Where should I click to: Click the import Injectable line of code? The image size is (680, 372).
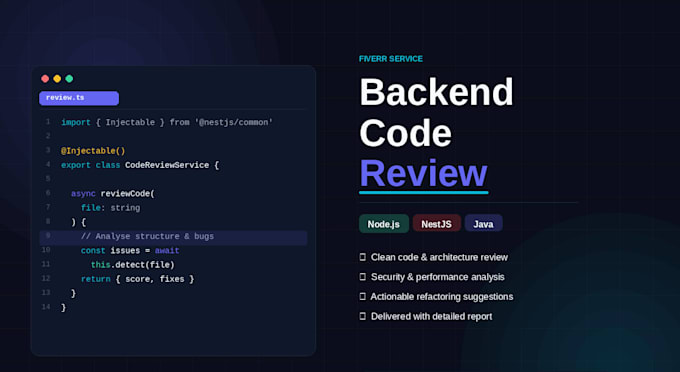click(x=167, y=123)
